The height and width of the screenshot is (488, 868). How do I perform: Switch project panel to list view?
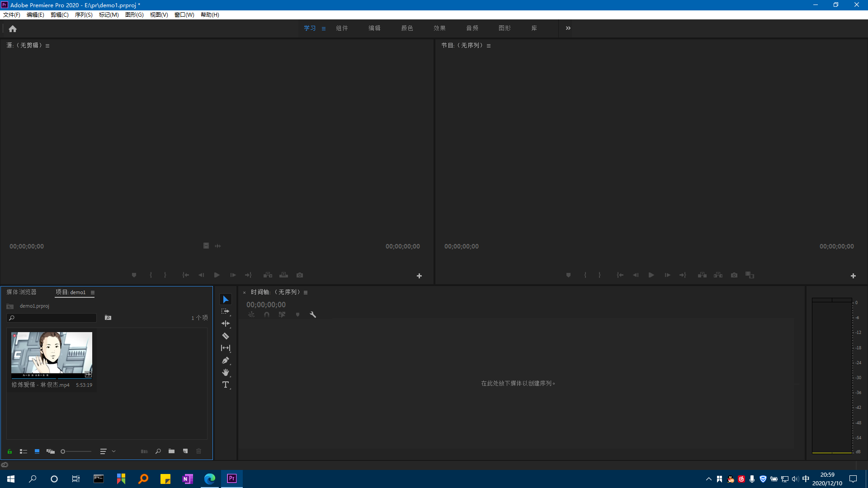pos(24,451)
